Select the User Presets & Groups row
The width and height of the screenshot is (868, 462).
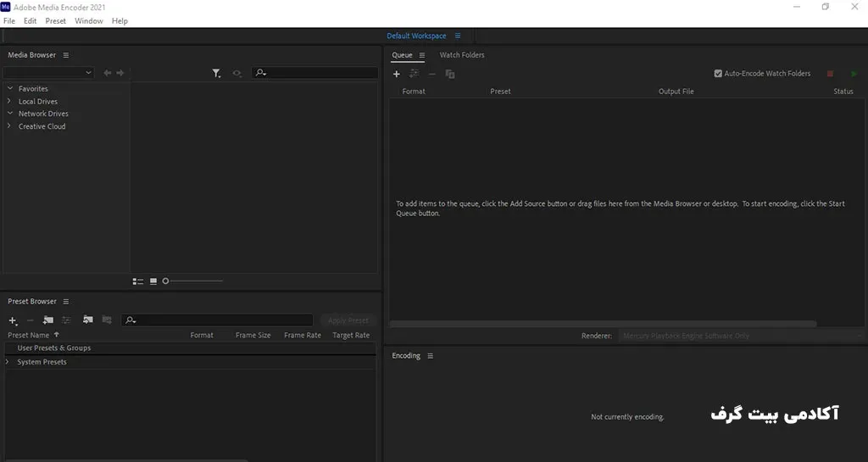point(190,348)
